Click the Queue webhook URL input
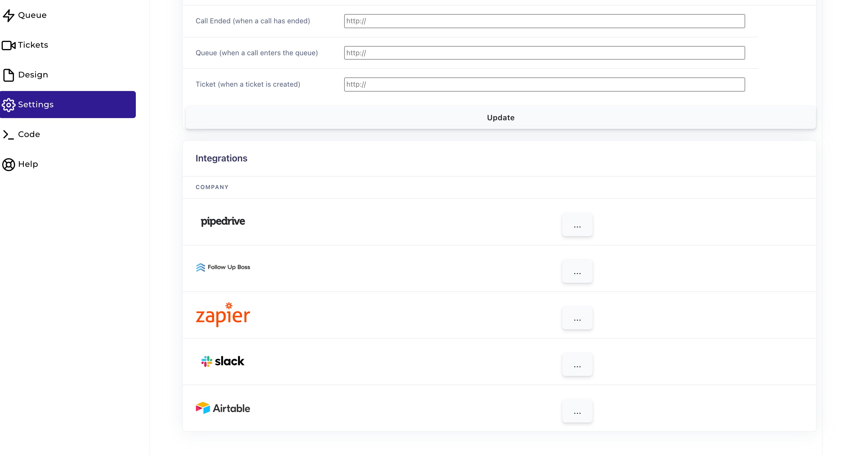Viewport: 868px width, 455px height. (x=544, y=53)
